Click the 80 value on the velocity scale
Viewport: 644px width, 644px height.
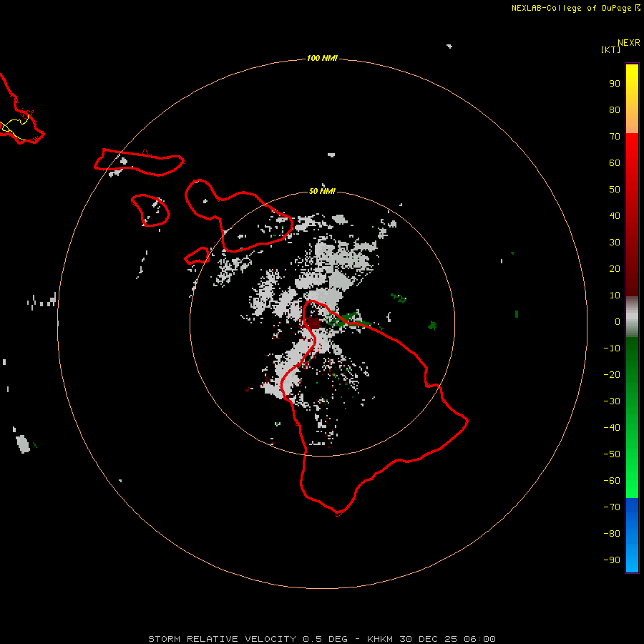pyautogui.click(x=615, y=109)
